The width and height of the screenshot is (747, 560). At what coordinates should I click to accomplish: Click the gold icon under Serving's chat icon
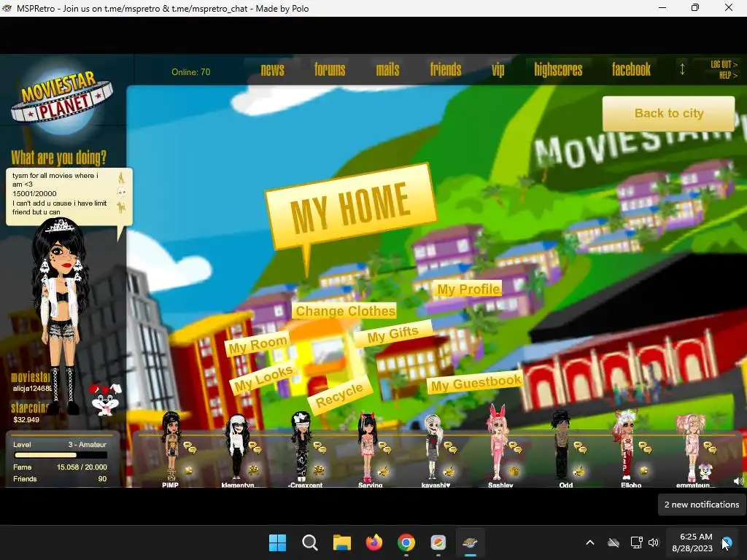point(384,471)
